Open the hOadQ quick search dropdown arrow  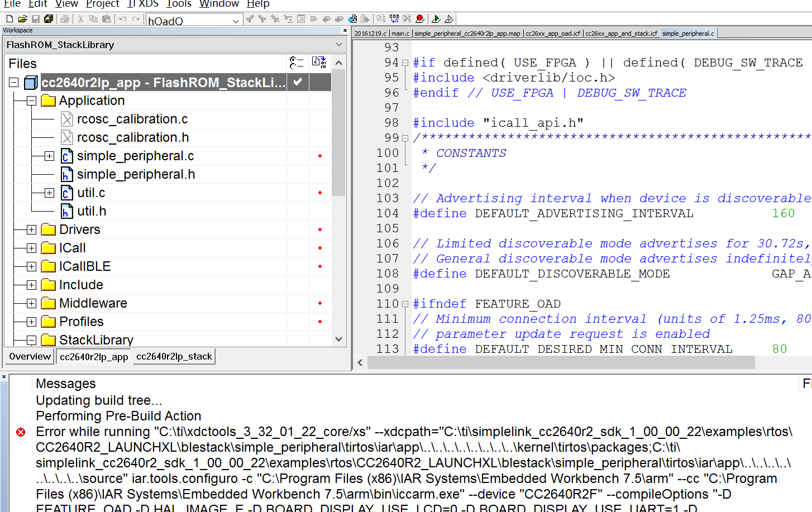click(236, 21)
